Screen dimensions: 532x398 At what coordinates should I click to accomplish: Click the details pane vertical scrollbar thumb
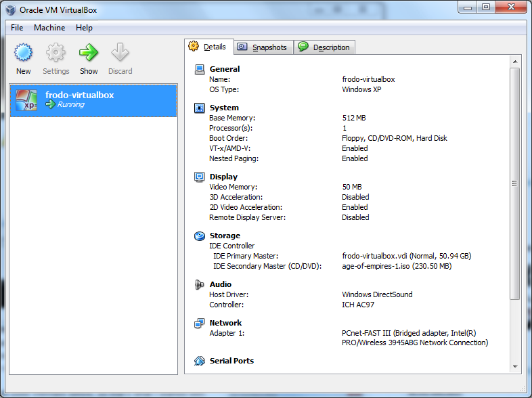coord(515,183)
